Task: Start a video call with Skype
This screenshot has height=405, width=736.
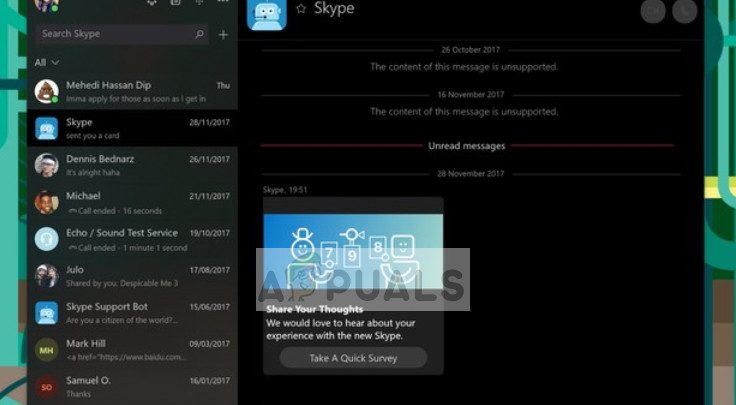Action: pyautogui.click(x=653, y=10)
